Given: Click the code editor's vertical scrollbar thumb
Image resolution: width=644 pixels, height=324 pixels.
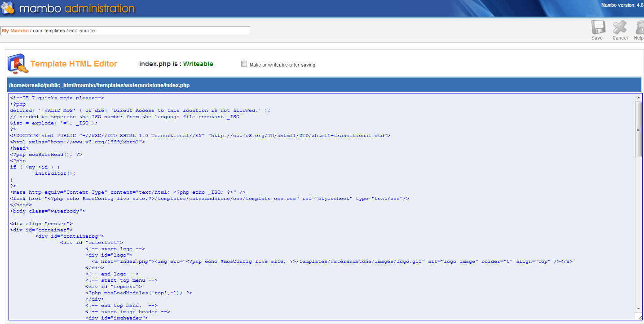Looking at the screenshot, I should click(638, 129).
